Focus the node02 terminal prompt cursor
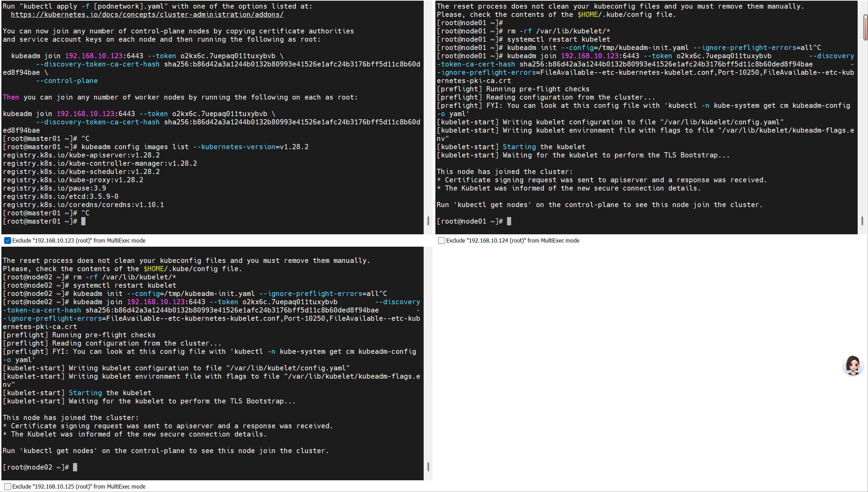 tap(75, 467)
